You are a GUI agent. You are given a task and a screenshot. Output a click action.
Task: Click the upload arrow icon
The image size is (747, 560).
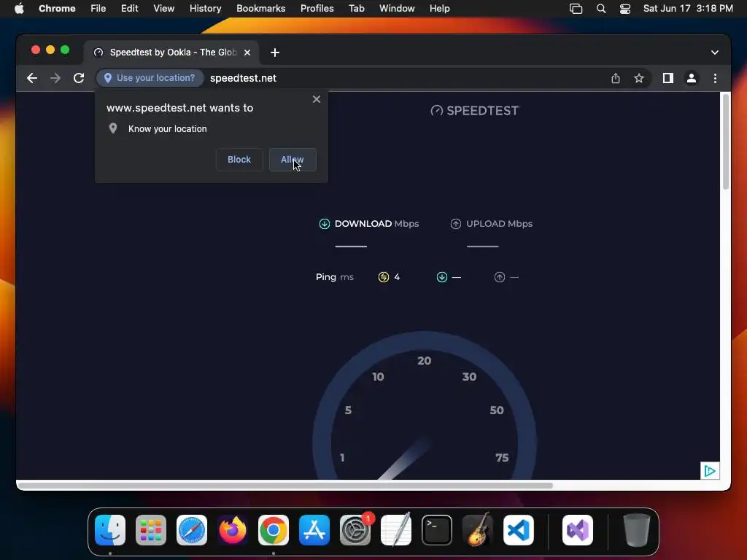[x=456, y=224]
